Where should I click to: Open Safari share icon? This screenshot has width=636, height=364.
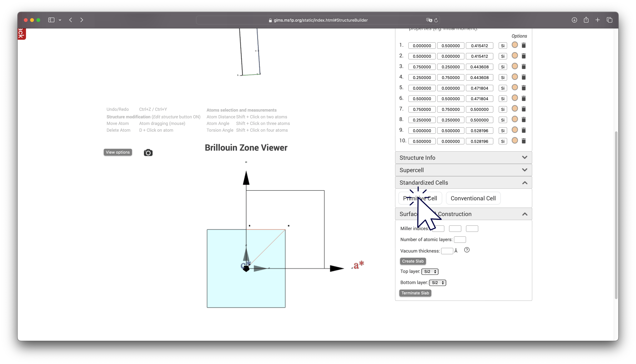click(x=586, y=20)
